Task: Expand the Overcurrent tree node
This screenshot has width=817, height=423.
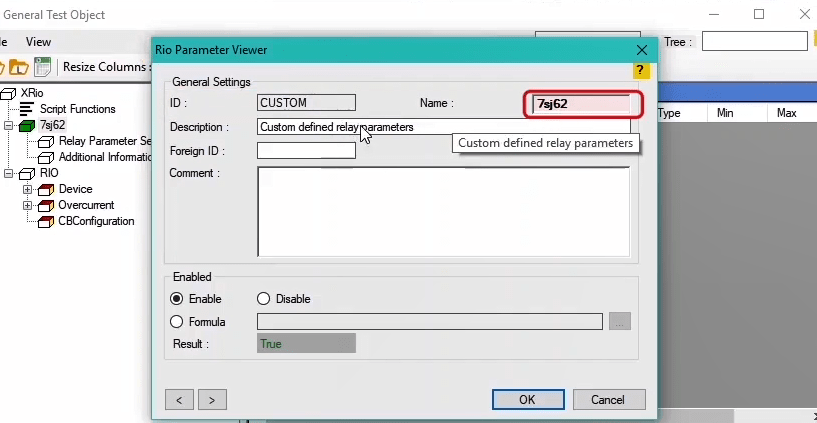Action: (28, 205)
